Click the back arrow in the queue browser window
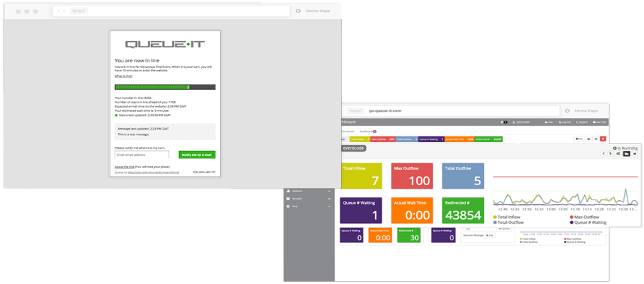The width and height of the screenshot is (644, 284). 59,11
